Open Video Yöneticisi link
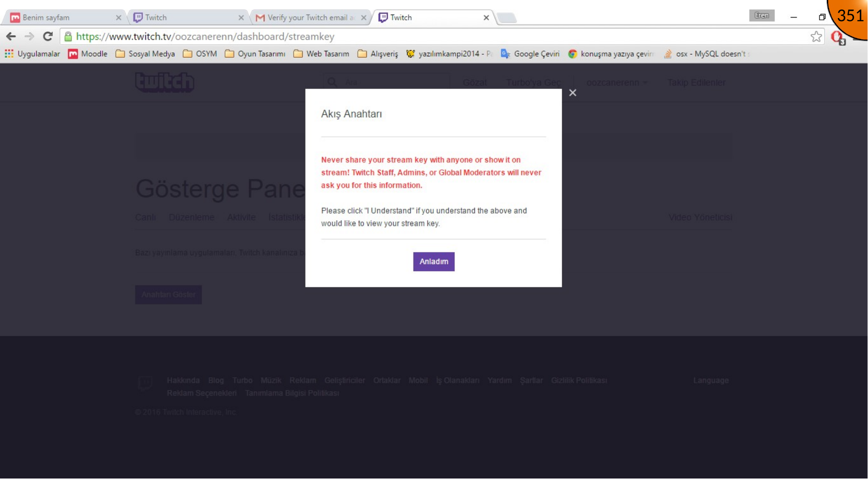The image size is (868, 488). 700,217
